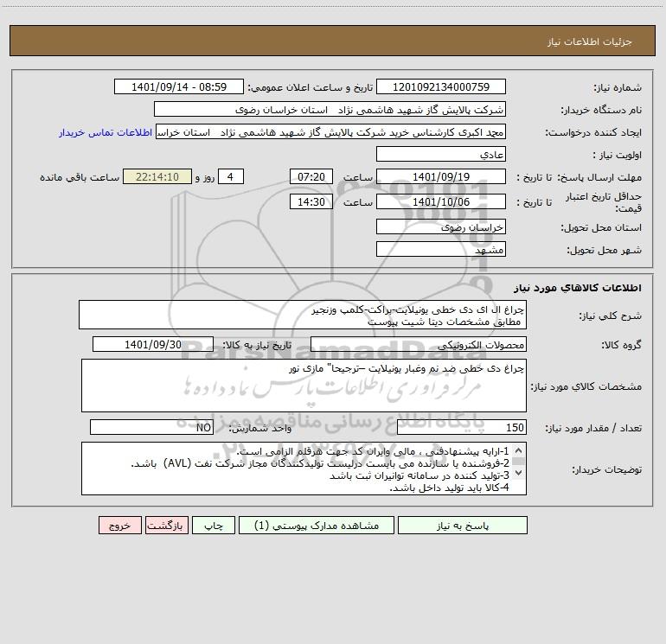Screen dimensions: 666x644
Task: Click the استان محل تحویل label
Action: 601,227
